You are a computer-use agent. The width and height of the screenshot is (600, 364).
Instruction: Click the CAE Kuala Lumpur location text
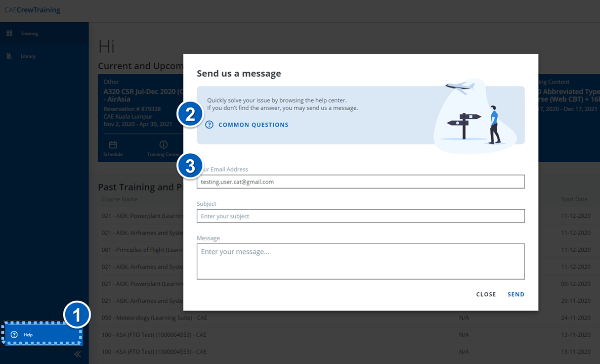pos(128,117)
